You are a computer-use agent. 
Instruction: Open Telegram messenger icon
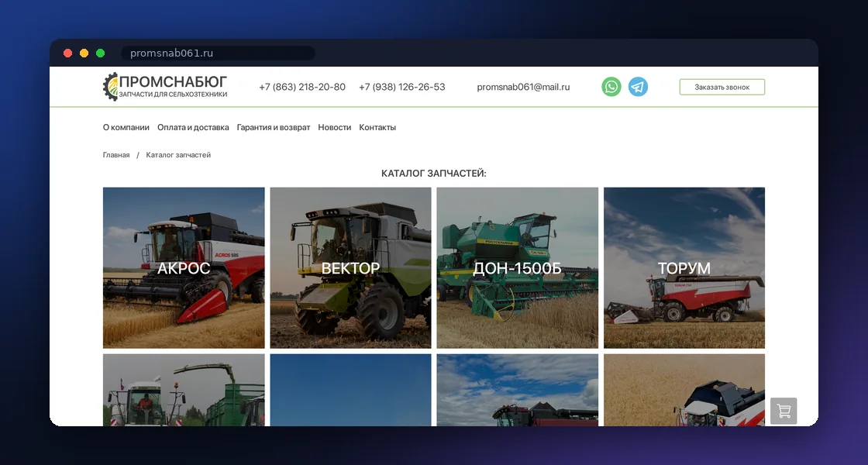pyautogui.click(x=638, y=87)
